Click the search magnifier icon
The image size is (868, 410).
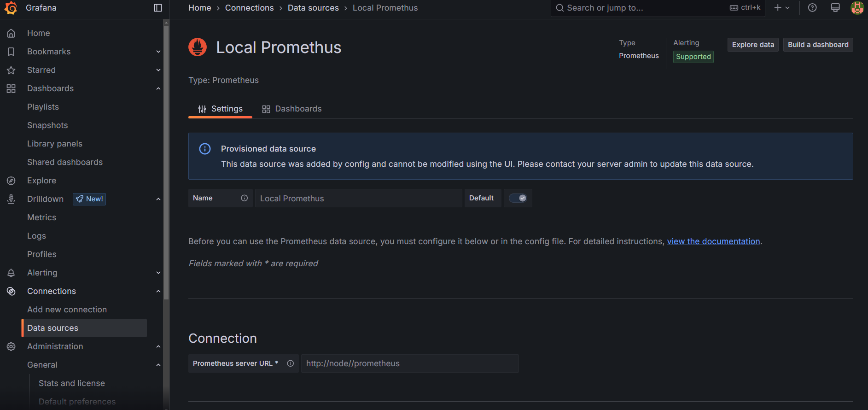point(559,8)
